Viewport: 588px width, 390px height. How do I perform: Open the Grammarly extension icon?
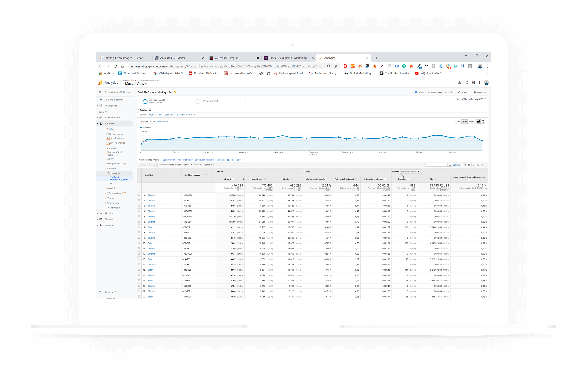[x=404, y=66]
